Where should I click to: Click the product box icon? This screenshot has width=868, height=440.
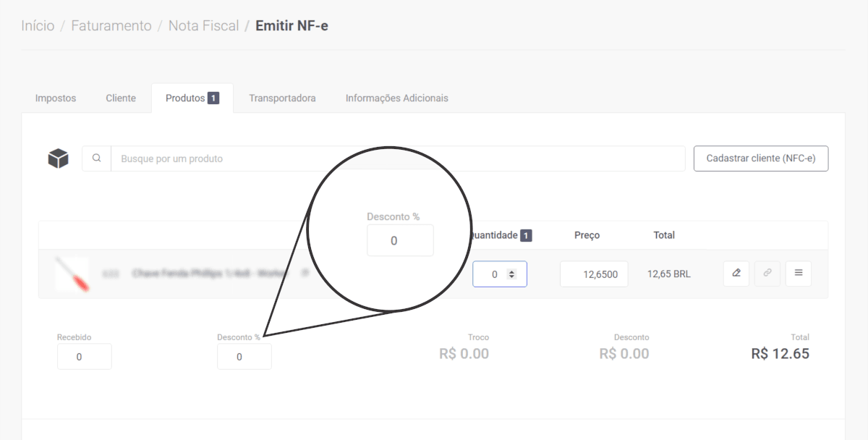click(58, 158)
